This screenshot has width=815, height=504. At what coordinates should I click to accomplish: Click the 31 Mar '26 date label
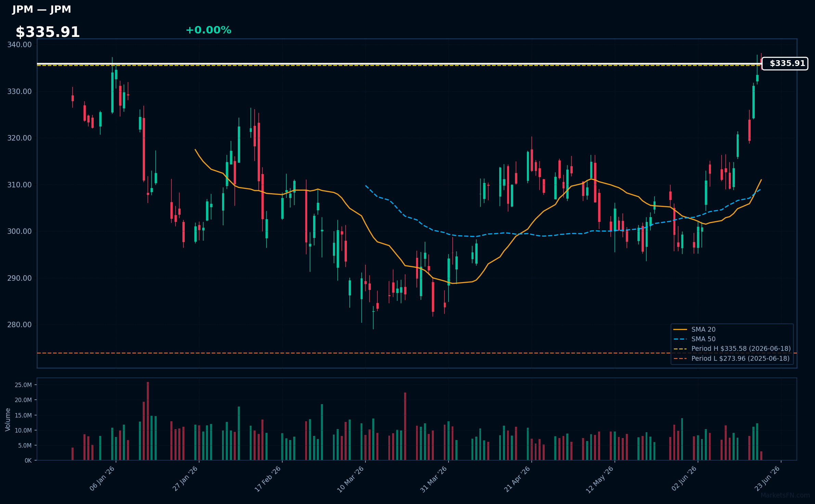pyautogui.click(x=434, y=479)
